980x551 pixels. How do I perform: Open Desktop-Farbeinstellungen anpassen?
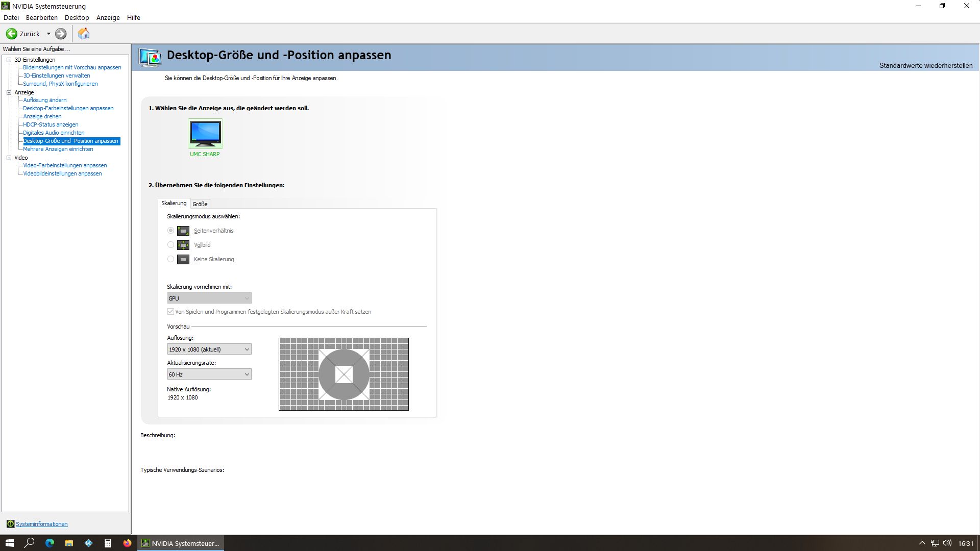pyautogui.click(x=68, y=108)
